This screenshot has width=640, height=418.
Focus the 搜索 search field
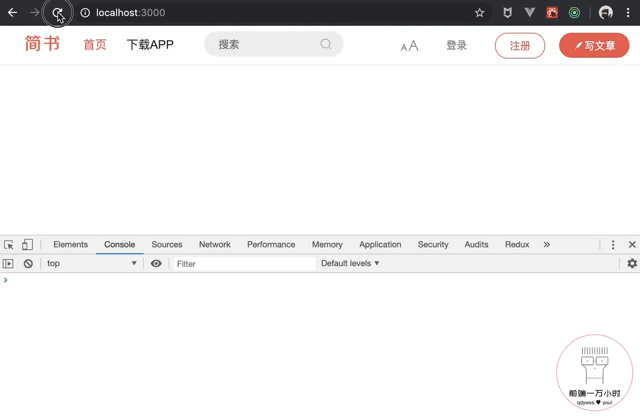(273, 44)
